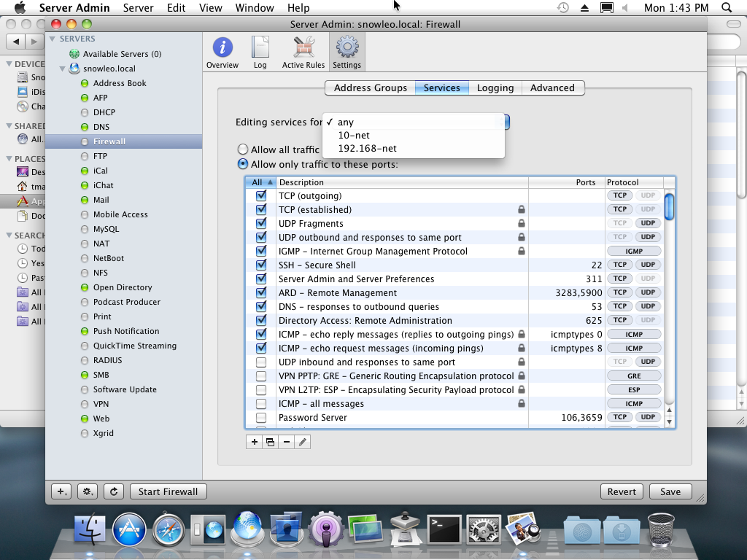Click the duplicate service button
This screenshot has width=747, height=560.
point(270,442)
